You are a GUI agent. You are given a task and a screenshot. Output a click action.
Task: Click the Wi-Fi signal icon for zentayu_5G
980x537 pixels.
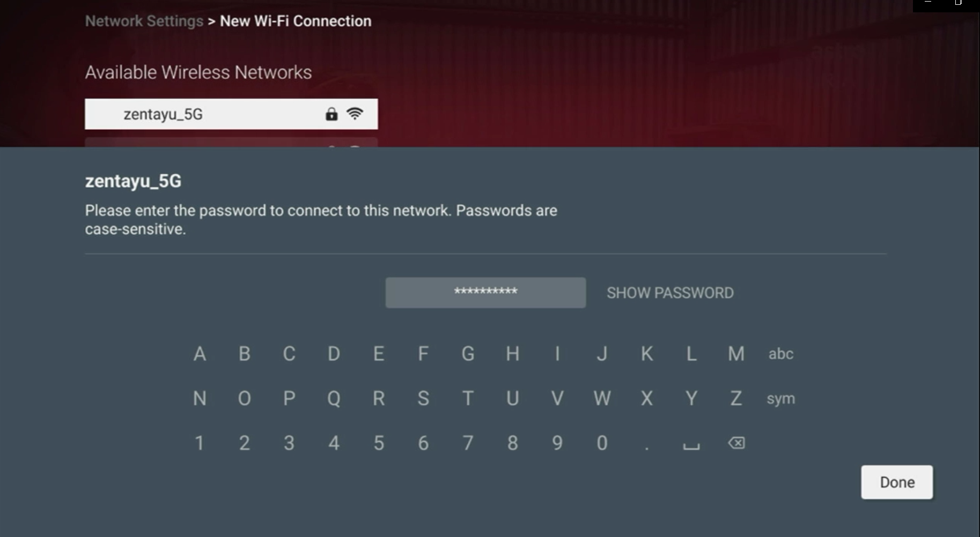pyautogui.click(x=355, y=114)
